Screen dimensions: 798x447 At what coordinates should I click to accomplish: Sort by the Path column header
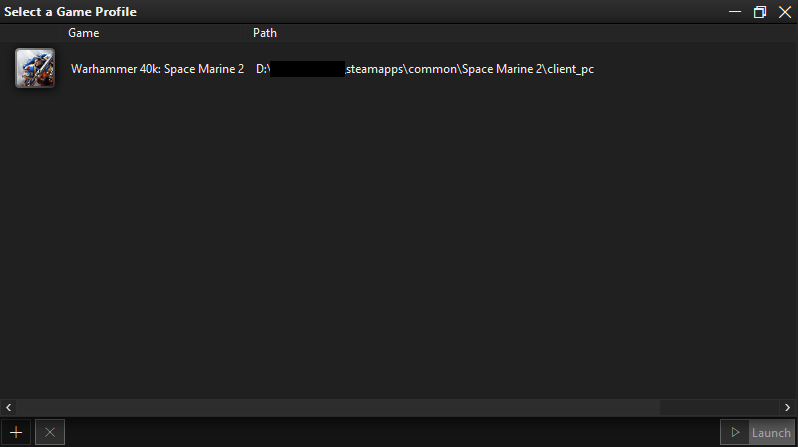[x=265, y=33]
